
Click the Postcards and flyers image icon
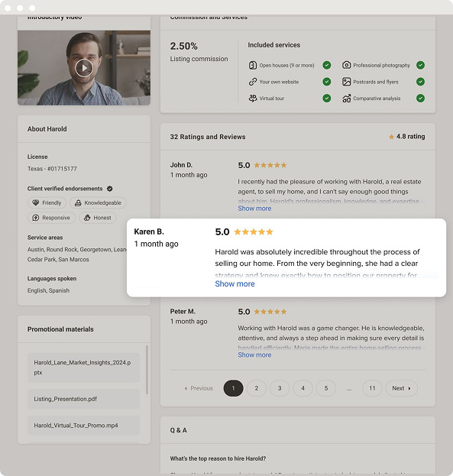point(346,82)
